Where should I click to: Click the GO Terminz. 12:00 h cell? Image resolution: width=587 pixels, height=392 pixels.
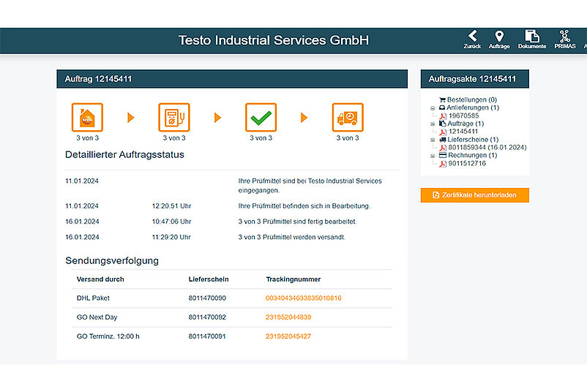pyautogui.click(x=108, y=336)
